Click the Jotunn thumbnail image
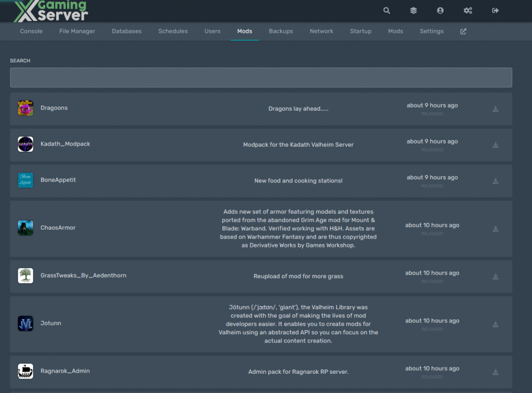Viewport: 532px width, 393px height. pyautogui.click(x=25, y=323)
